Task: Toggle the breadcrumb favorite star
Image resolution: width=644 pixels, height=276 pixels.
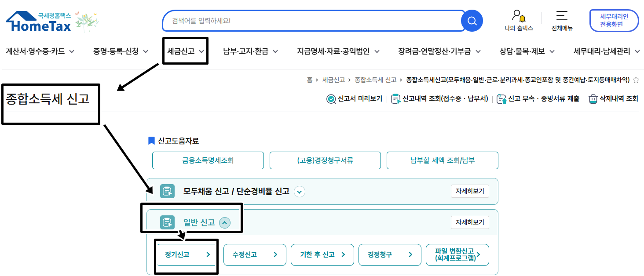Action: (x=637, y=80)
